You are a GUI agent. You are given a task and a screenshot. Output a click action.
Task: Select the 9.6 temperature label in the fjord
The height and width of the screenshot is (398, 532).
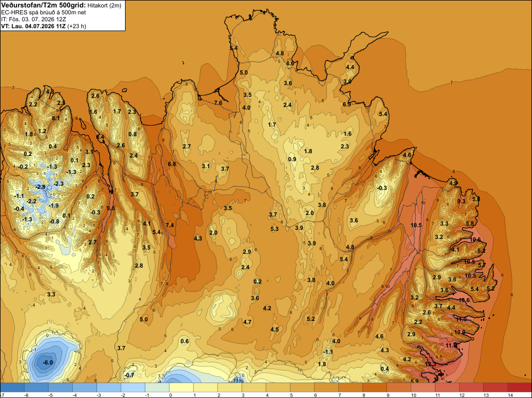coord(111,208)
